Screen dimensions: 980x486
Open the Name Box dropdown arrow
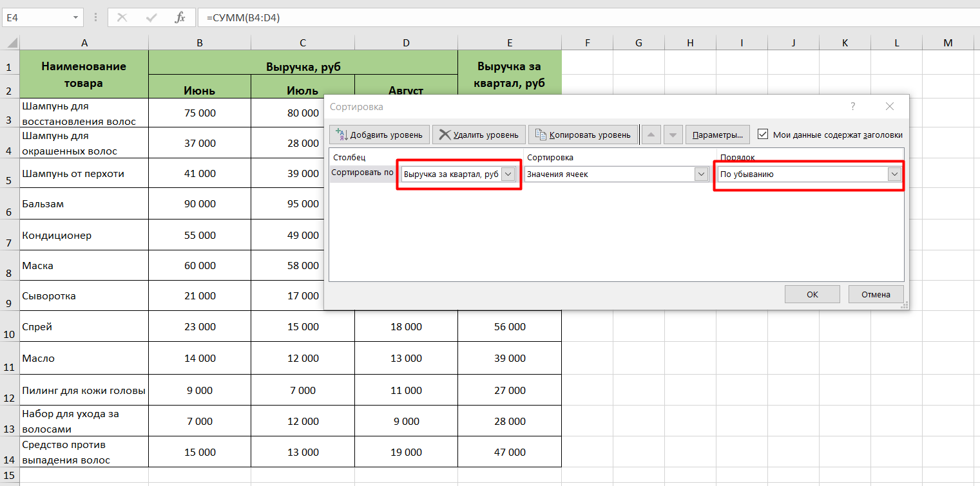point(77,18)
